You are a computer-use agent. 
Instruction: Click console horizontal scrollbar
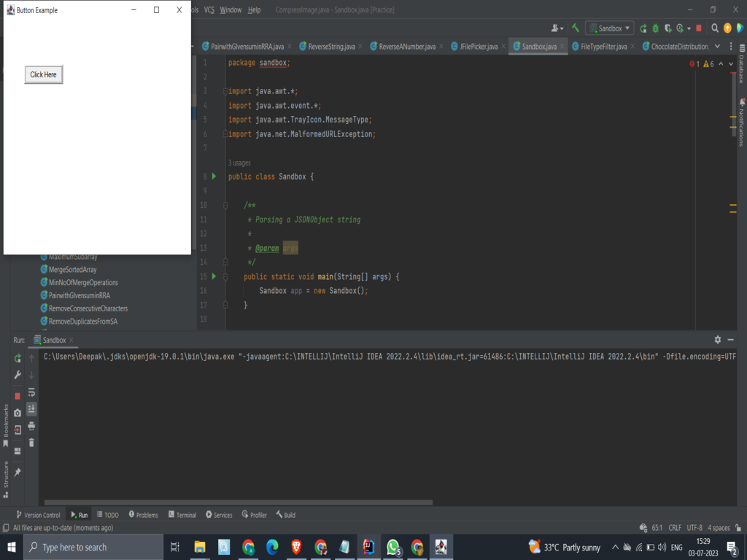pos(239,502)
